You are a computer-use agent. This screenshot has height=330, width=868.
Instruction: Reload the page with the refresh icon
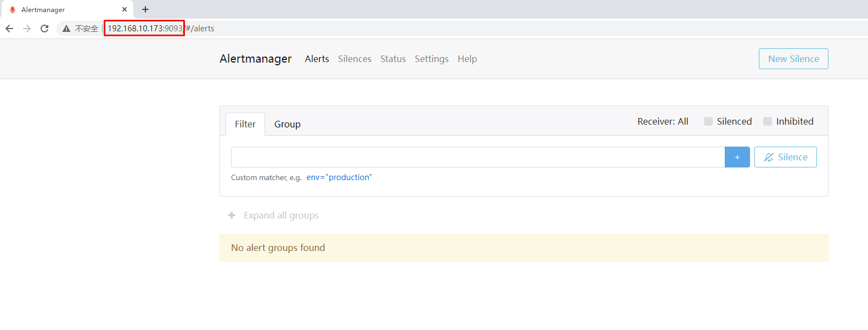44,29
